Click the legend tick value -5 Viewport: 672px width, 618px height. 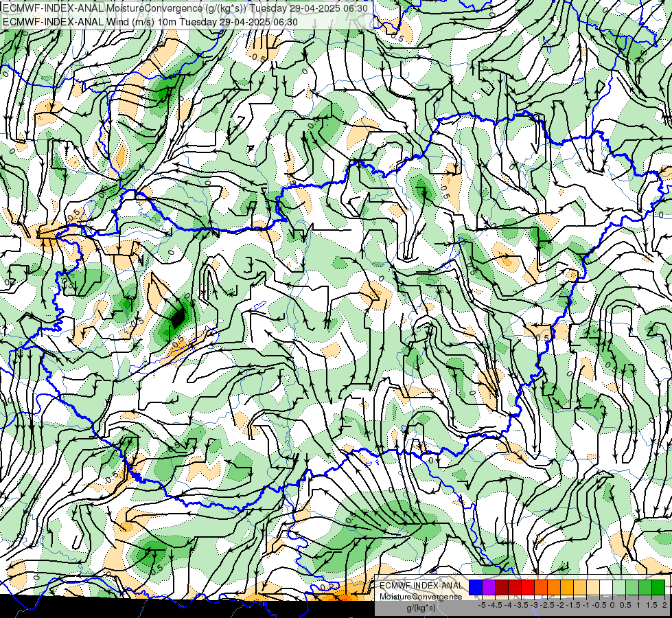482,605
